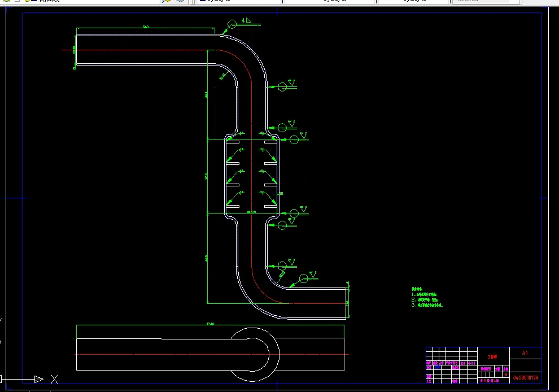
Task: Click the X axis label of UCS icon
Action: point(55,379)
